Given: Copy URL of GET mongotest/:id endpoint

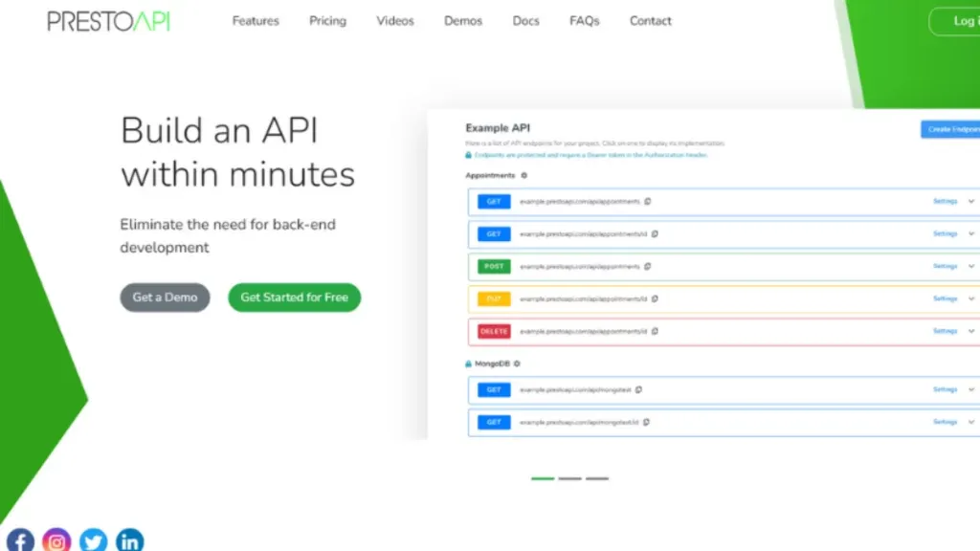Looking at the screenshot, I should 646,422.
